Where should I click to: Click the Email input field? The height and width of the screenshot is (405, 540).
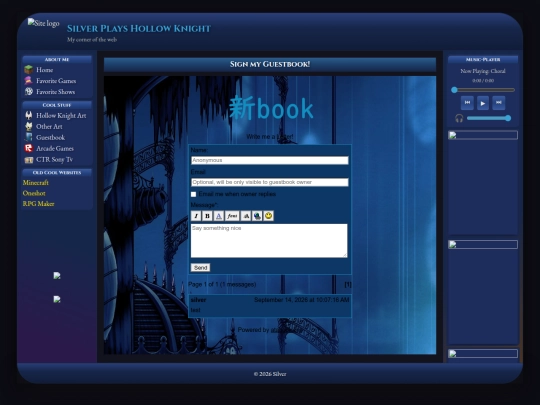click(x=270, y=182)
